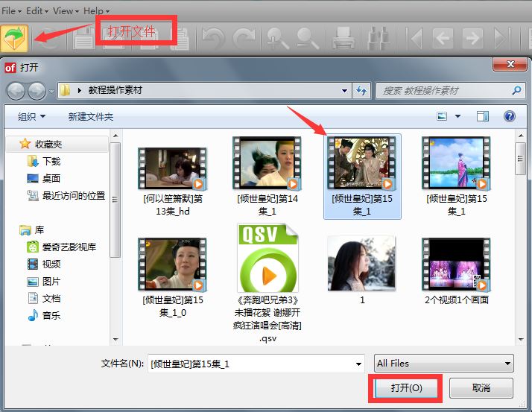
Task: Click the Print toolbar icon
Action: [x=343, y=38]
